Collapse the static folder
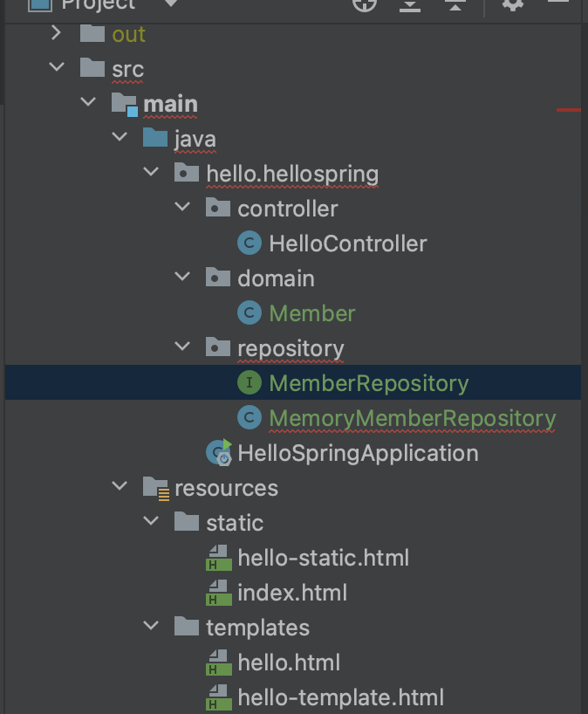The height and width of the screenshot is (714, 588). [x=151, y=521]
